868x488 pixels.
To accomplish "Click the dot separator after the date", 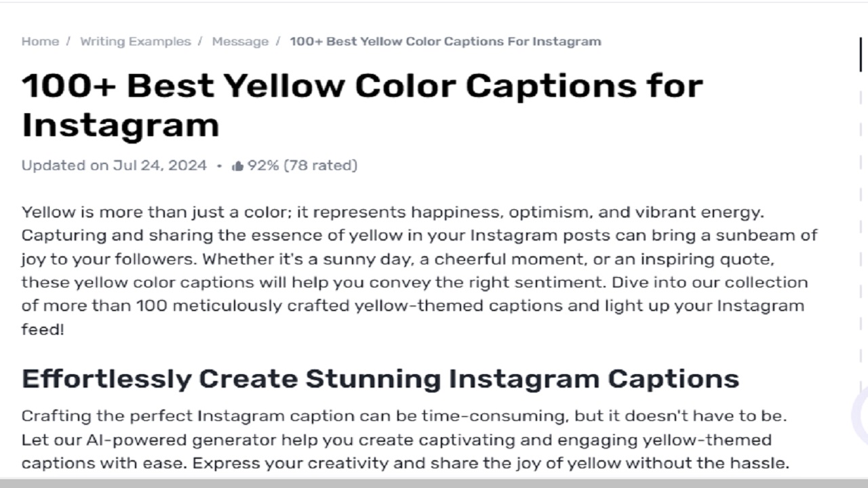I will click(x=218, y=165).
